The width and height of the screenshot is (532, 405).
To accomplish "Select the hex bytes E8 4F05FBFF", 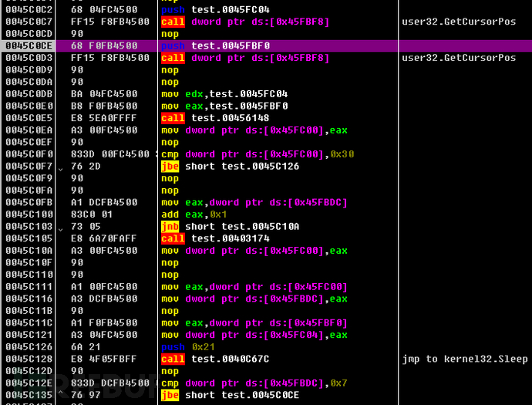I will point(103,359).
